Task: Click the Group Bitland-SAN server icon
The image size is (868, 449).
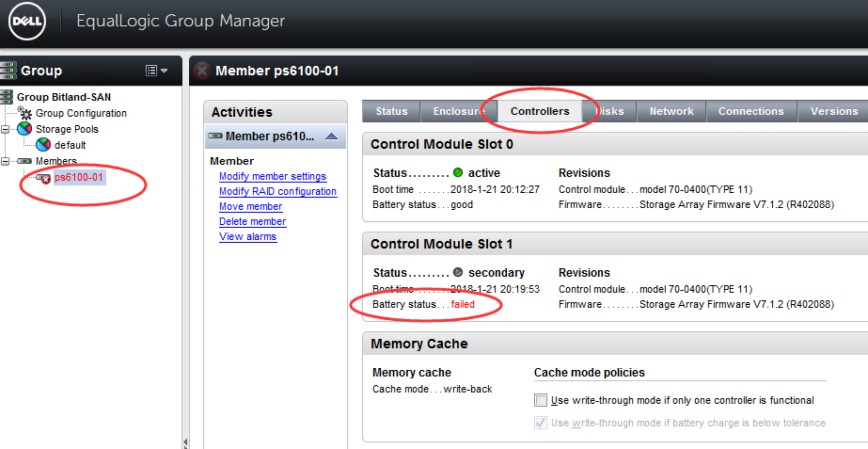Action: coord(8,97)
